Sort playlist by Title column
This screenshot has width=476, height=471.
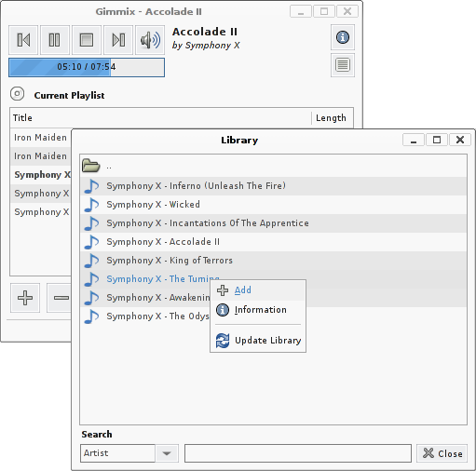pyautogui.click(x=160, y=118)
